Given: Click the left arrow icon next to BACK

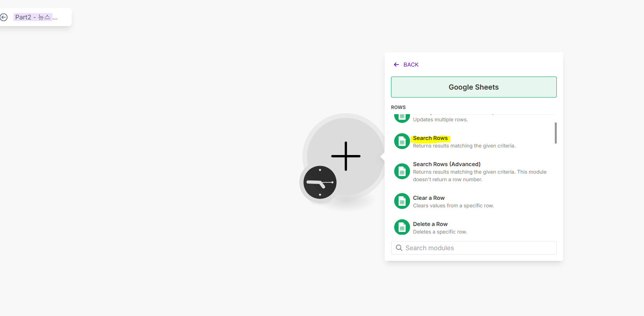Looking at the screenshot, I should click(x=396, y=65).
